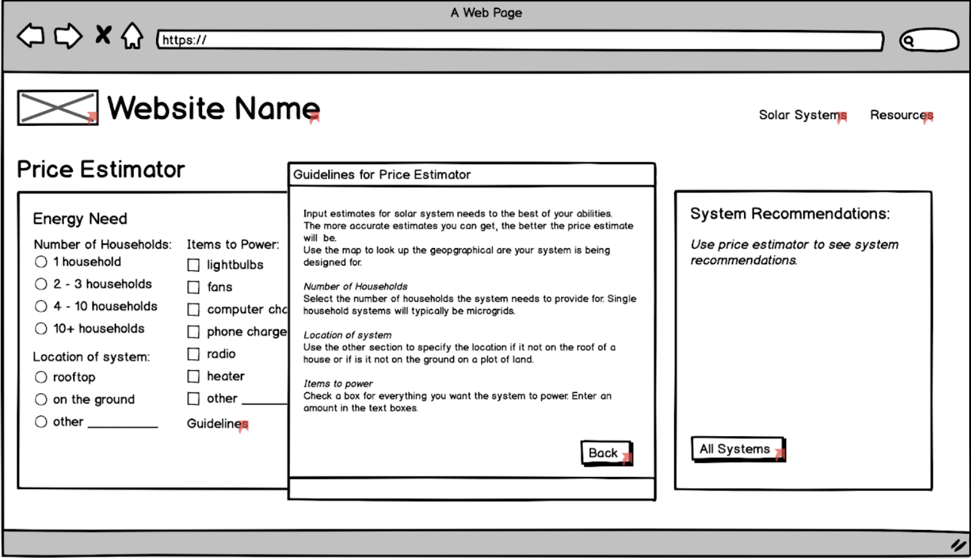The image size is (971, 560).
Task: Click the System Recommendations heading
Action: pyautogui.click(x=790, y=214)
